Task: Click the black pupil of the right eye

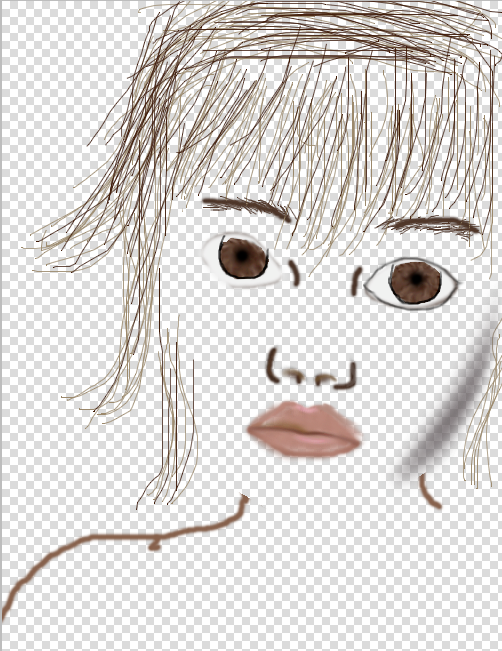Action: [x=416, y=280]
